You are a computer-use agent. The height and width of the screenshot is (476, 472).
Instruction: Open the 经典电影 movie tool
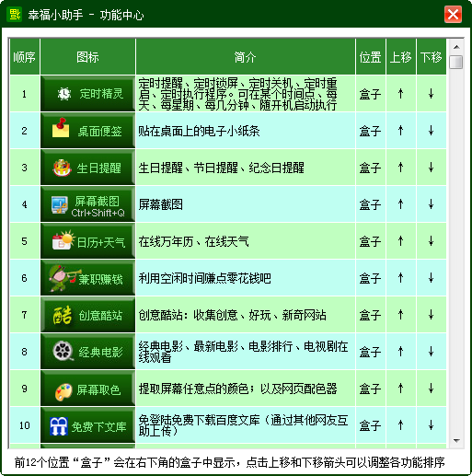87,352
